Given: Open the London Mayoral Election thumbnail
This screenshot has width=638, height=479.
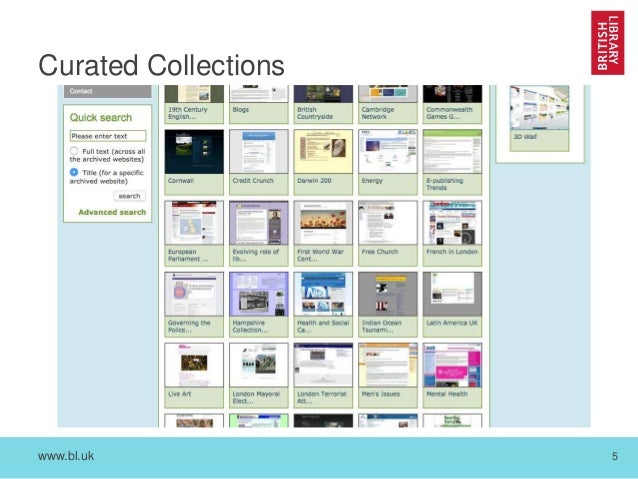Looking at the screenshot, I should (259, 365).
